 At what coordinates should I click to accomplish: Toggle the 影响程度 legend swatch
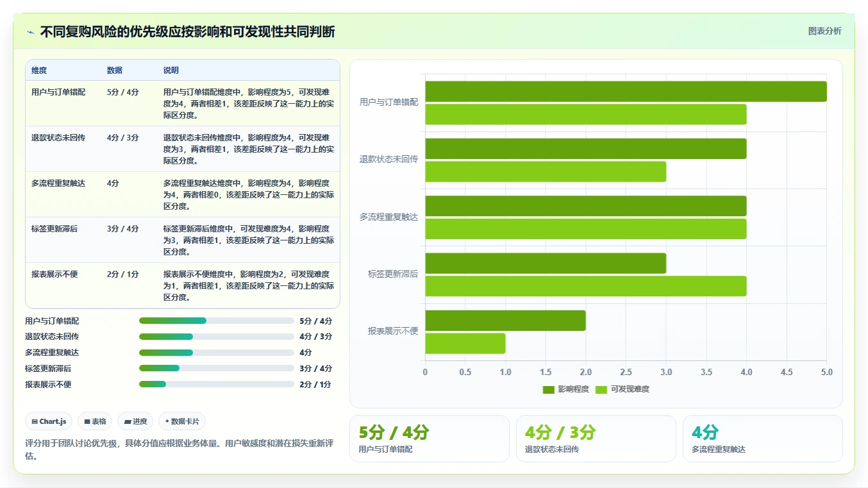pos(548,389)
